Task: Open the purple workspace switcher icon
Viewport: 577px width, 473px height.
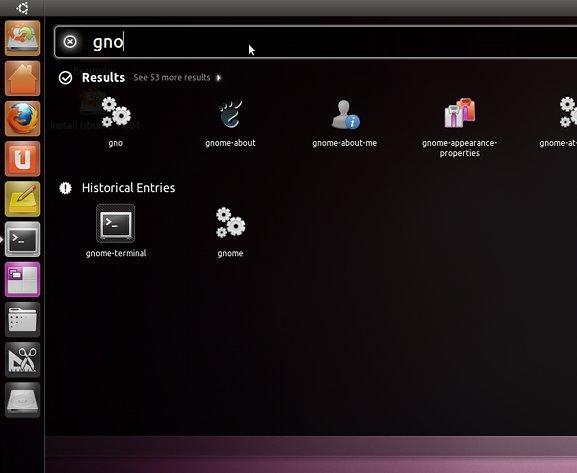Action: point(22,279)
